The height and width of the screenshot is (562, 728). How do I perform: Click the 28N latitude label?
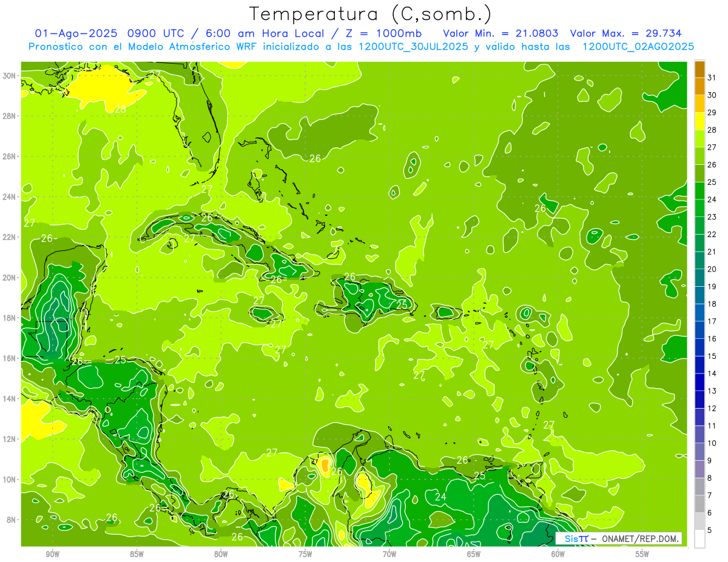(x=10, y=116)
